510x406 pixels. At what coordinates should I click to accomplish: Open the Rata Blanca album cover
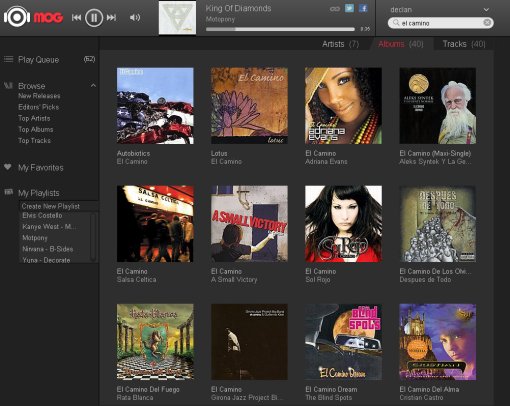155,342
